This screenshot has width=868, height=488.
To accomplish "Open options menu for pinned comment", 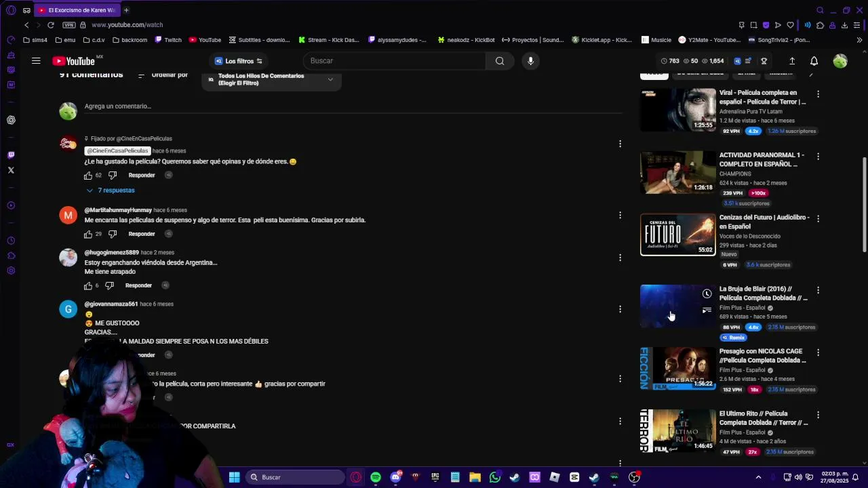I will (620, 144).
